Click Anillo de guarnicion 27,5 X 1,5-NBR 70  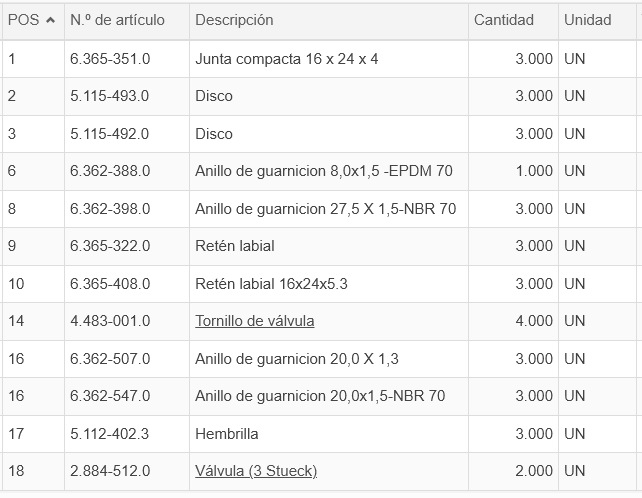(x=326, y=209)
